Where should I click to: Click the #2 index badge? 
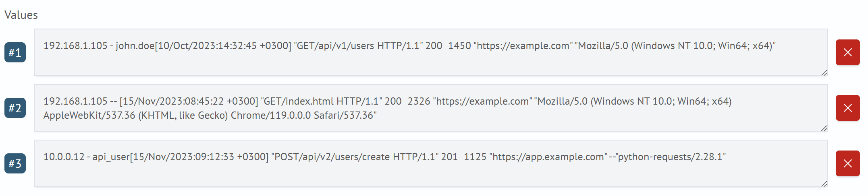pos(15,108)
